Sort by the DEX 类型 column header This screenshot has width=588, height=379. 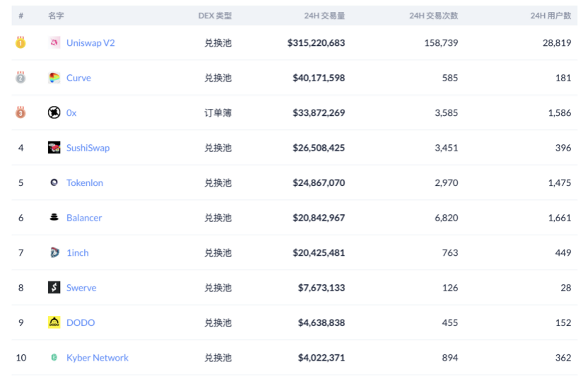(x=215, y=16)
